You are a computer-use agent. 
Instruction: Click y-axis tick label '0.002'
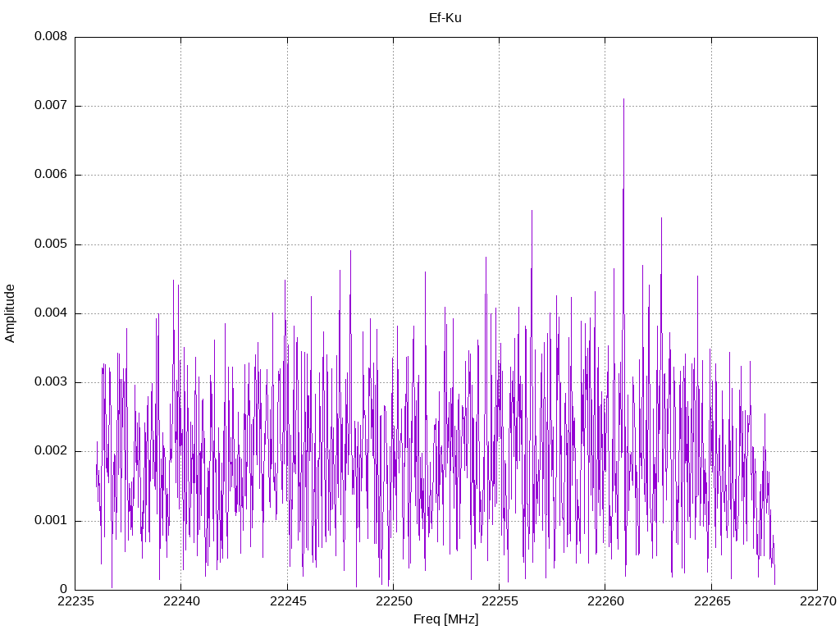(x=51, y=451)
